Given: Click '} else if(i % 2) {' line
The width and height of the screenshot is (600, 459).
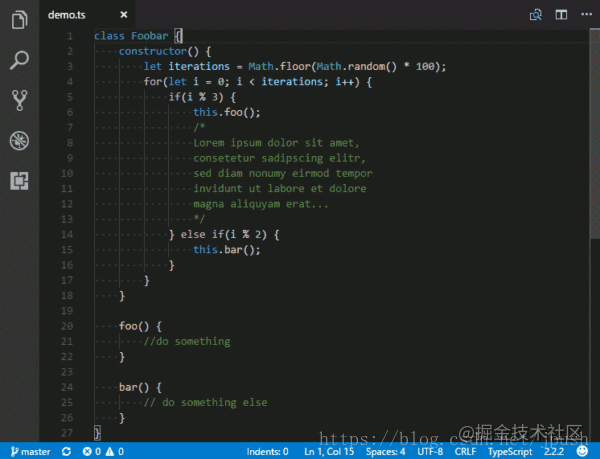Looking at the screenshot, I should (x=224, y=234).
